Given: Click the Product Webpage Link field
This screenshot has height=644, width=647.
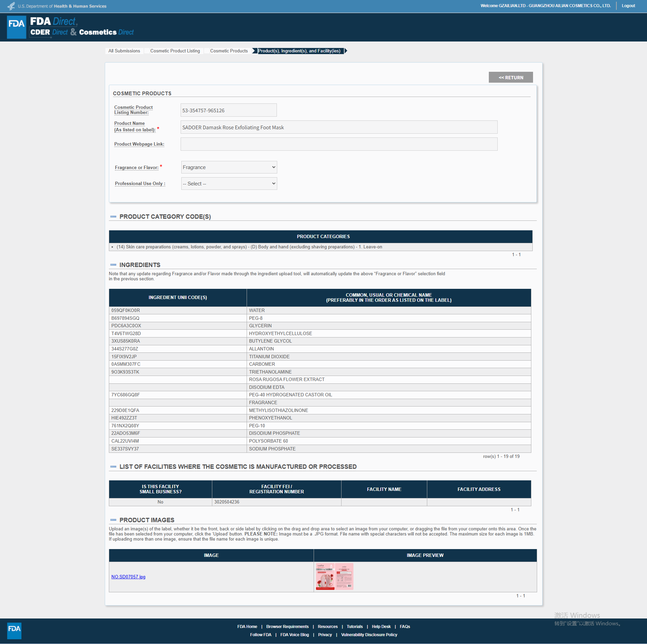Looking at the screenshot, I should [338, 144].
